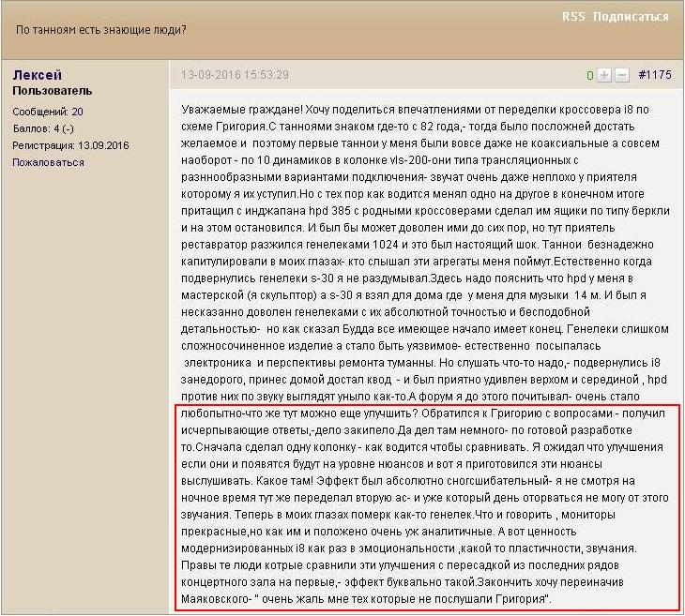
Task: Click the thread title about Tannoy experts
Action: pyautogui.click(x=101, y=29)
